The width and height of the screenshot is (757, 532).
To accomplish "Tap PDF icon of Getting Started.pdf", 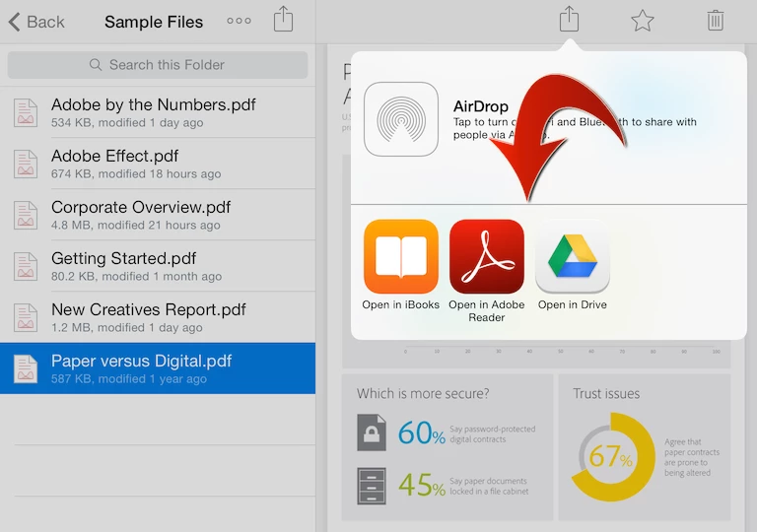I will 26,266.
